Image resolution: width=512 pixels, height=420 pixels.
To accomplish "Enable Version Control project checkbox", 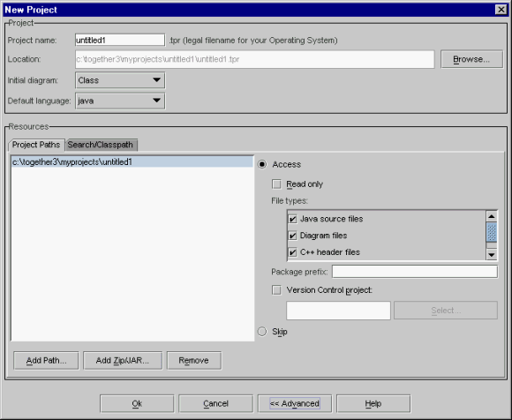I will pyautogui.click(x=276, y=290).
